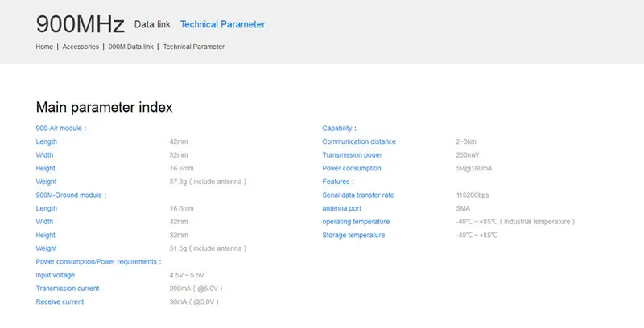Click the Main parameter index heading
Image resolution: width=644 pixels, height=328 pixels.
105,108
